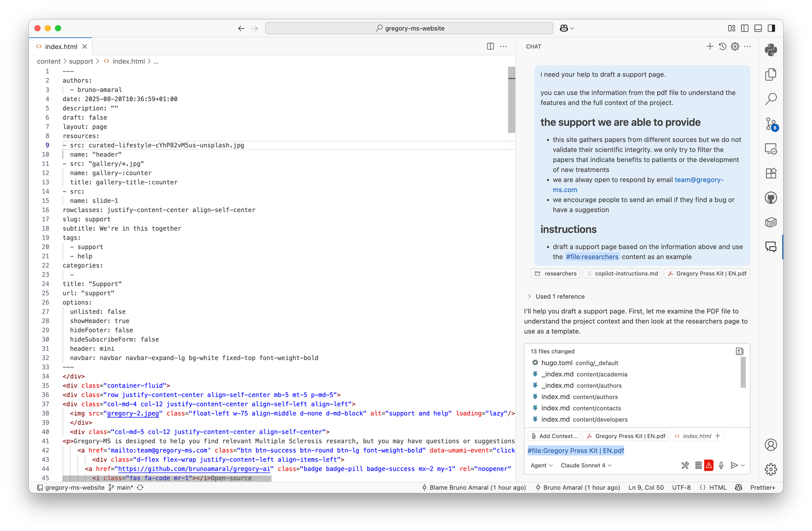Synchronize changes in status bar
Viewport: 812px width, 531px height.
point(140,488)
